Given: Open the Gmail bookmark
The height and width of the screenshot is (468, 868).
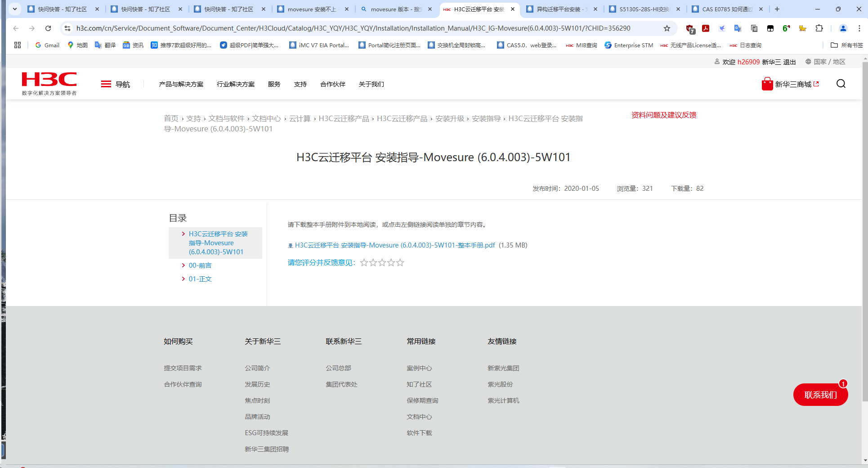Looking at the screenshot, I should tap(47, 45).
